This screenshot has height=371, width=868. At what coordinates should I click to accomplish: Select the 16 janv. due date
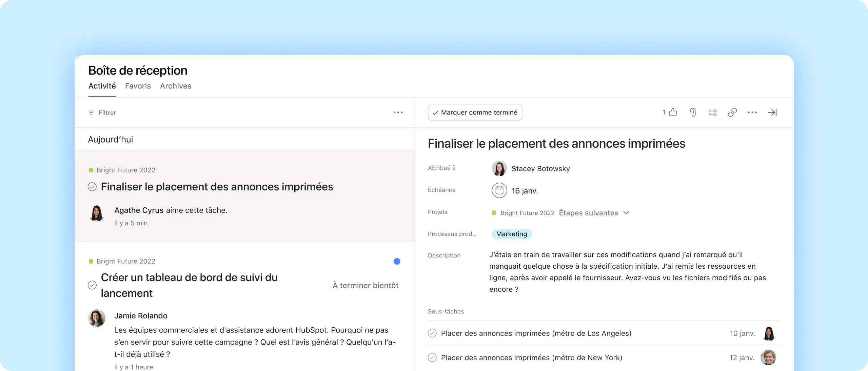coord(525,191)
